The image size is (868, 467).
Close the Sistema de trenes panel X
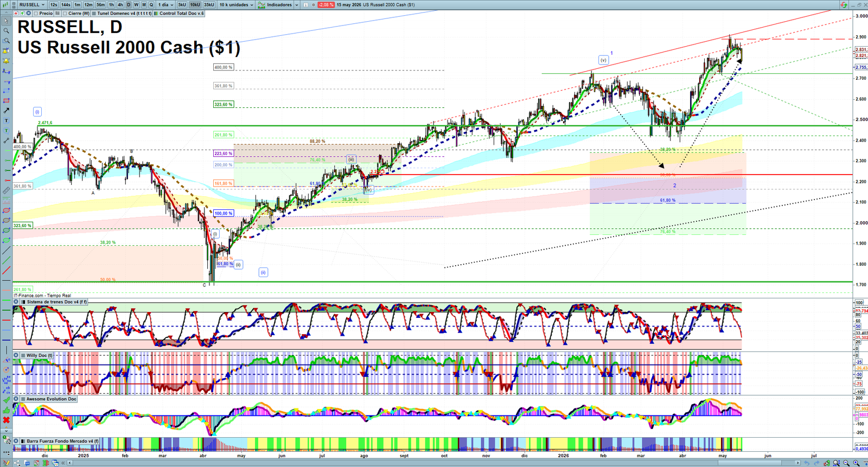[x=16, y=302]
